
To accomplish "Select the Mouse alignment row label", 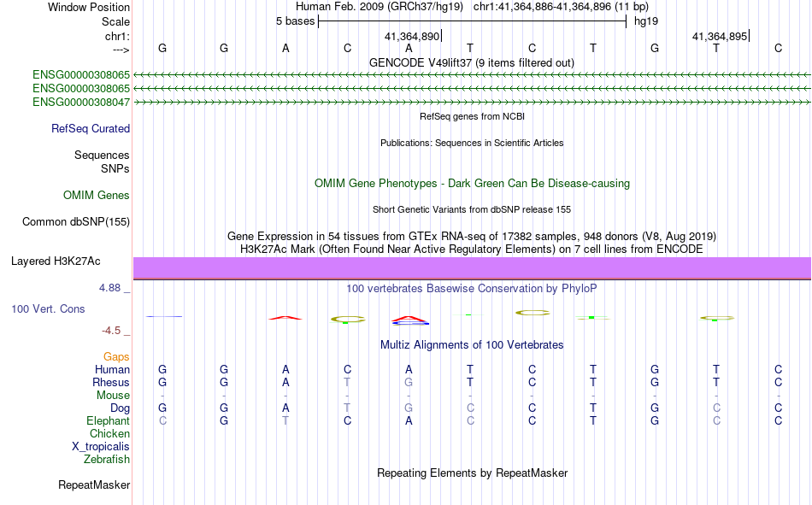I will [113, 395].
